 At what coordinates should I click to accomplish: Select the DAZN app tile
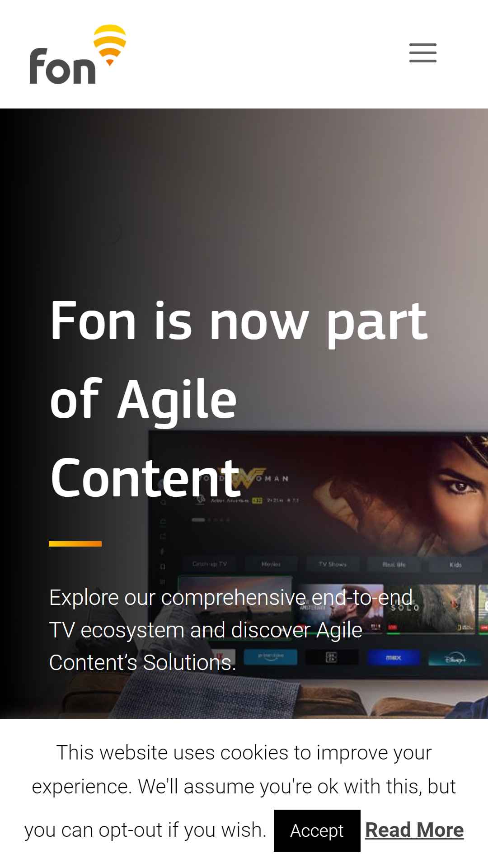click(x=332, y=657)
